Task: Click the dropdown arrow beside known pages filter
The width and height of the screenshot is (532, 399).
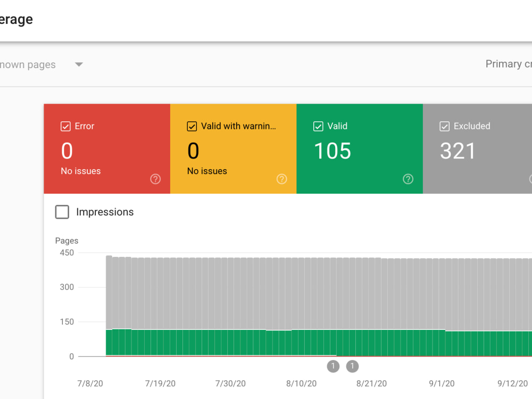Action: point(78,64)
